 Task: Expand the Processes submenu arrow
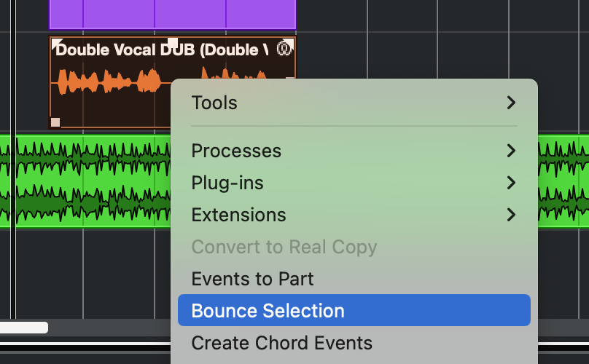(x=511, y=151)
